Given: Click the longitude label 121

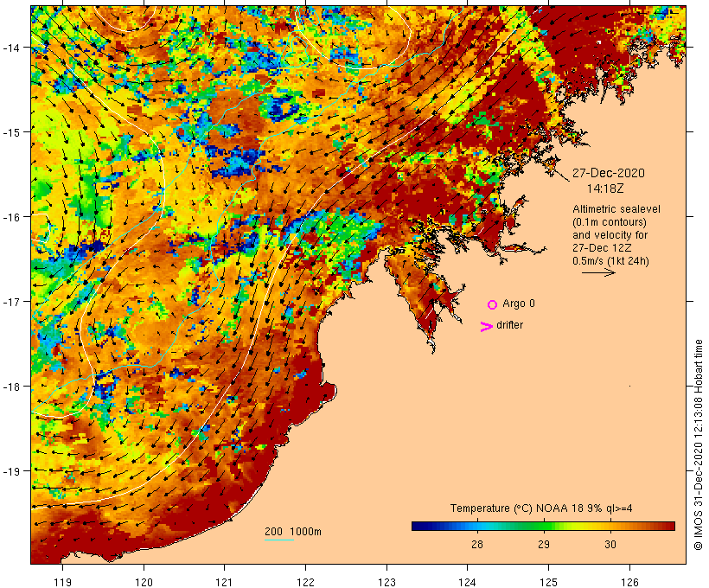Looking at the screenshot, I should coord(225,582).
